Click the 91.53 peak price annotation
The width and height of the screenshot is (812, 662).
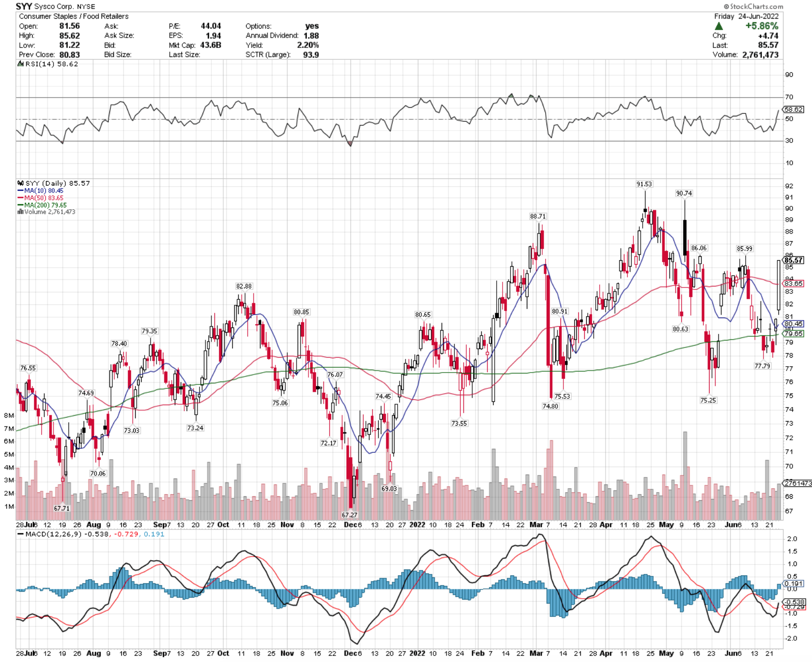tap(644, 184)
